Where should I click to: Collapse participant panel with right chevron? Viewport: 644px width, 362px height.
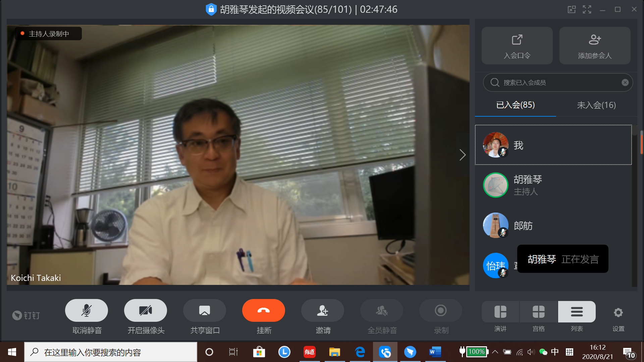[x=463, y=155]
